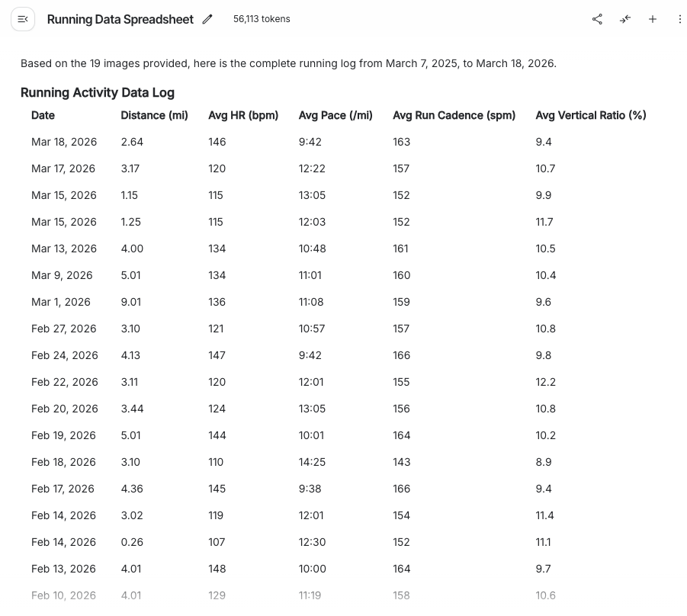Select the 12.2 vertical ratio cell
The width and height of the screenshot is (687, 616).
(x=545, y=382)
